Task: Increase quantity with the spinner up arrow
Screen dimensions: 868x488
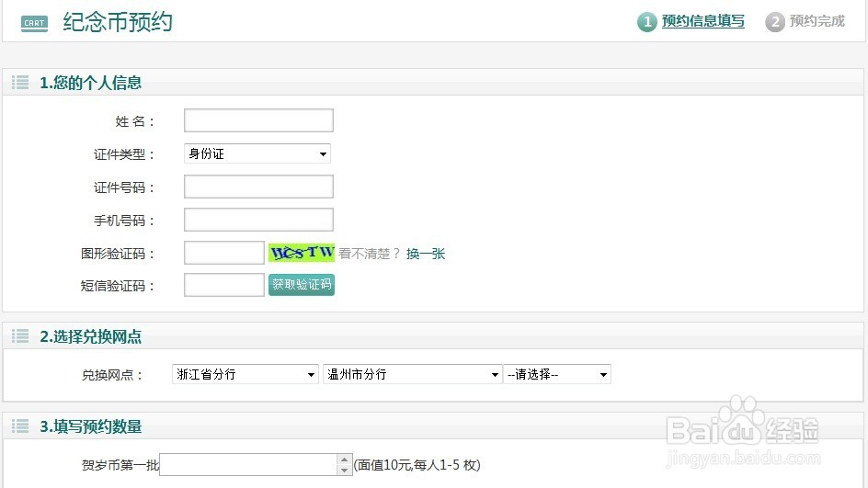Action: tap(344, 460)
